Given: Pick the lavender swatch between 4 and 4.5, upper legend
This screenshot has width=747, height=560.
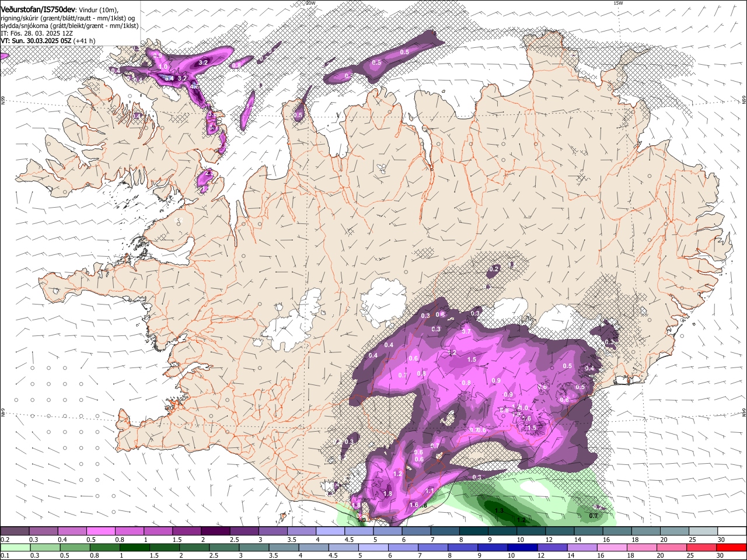Looking at the screenshot, I should (x=330, y=531).
